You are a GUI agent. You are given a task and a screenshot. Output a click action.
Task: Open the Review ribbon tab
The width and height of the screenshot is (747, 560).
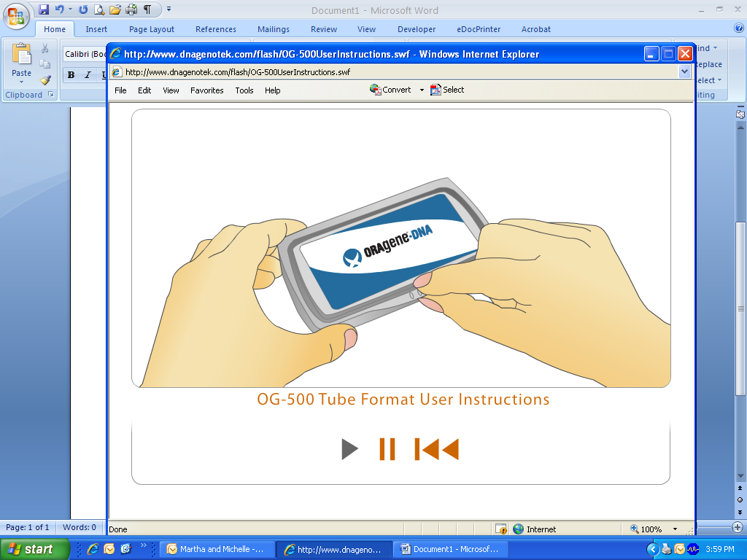point(324,29)
